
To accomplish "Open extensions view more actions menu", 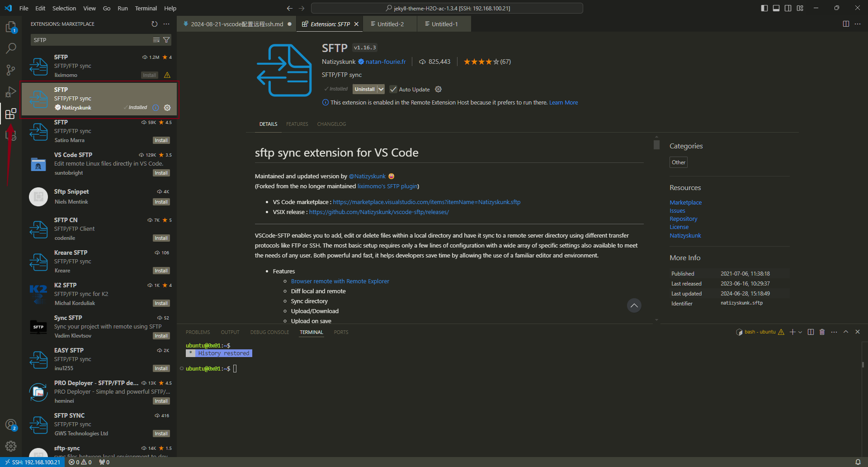I will point(166,24).
